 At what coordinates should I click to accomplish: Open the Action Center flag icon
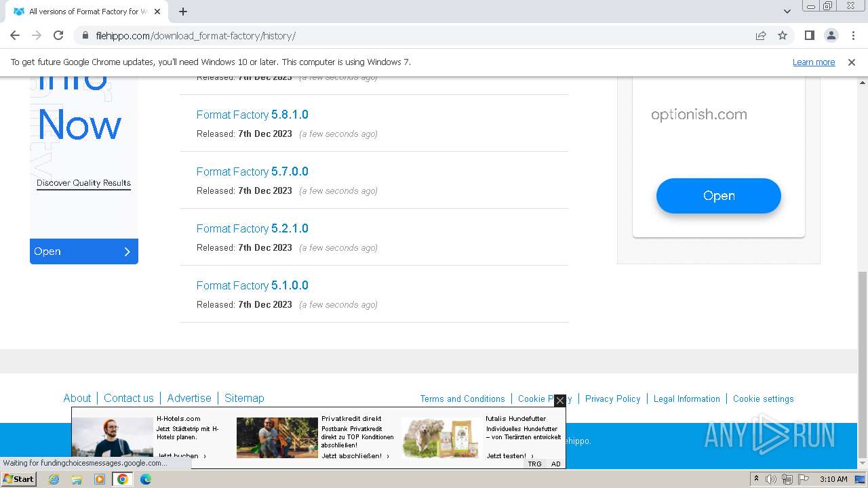tap(802, 479)
